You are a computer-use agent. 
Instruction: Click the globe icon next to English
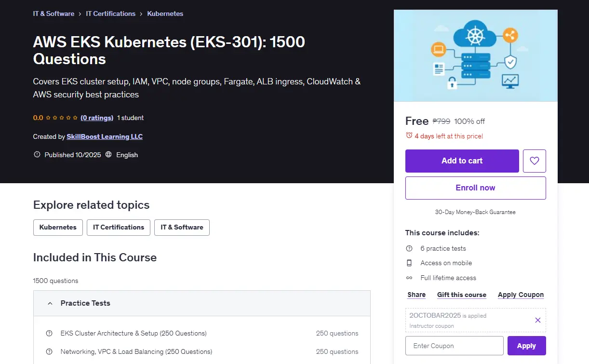(x=108, y=155)
